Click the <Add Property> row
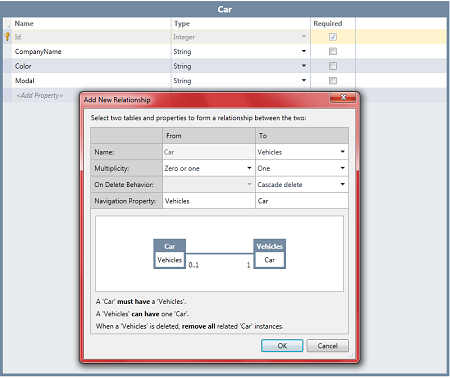The image size is (450, 378). pyautogui.click(x=40, y=95)
